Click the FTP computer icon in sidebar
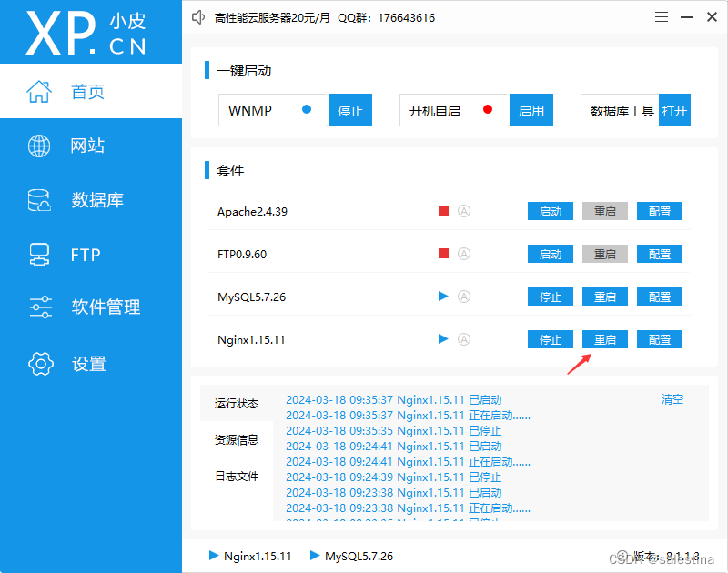 tap(39, 255)
